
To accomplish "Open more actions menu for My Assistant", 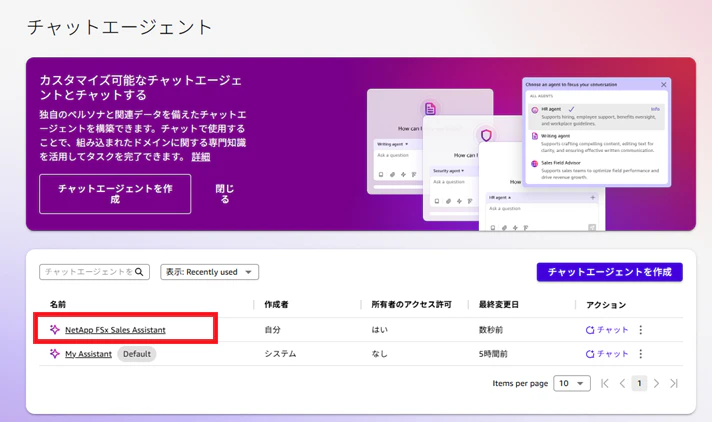I will tap(641, 354).
